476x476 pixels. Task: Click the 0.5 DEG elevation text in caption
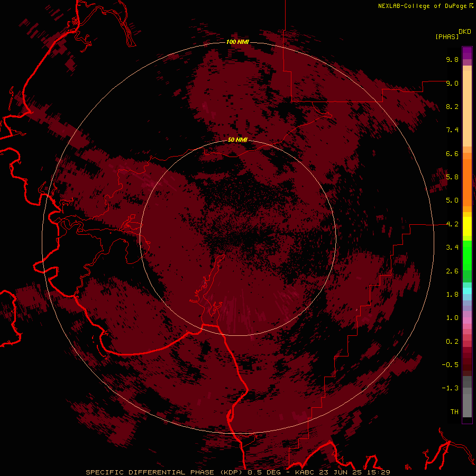pos(266,472)
